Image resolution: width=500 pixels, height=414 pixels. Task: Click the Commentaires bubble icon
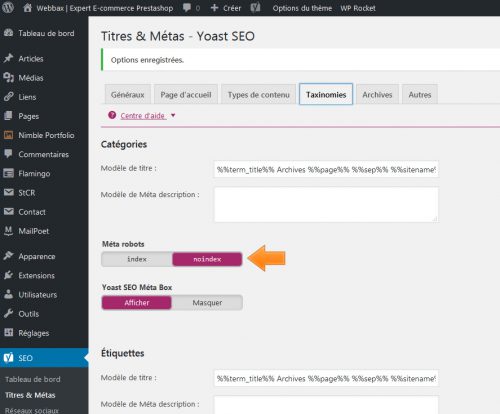pos(8,154)
